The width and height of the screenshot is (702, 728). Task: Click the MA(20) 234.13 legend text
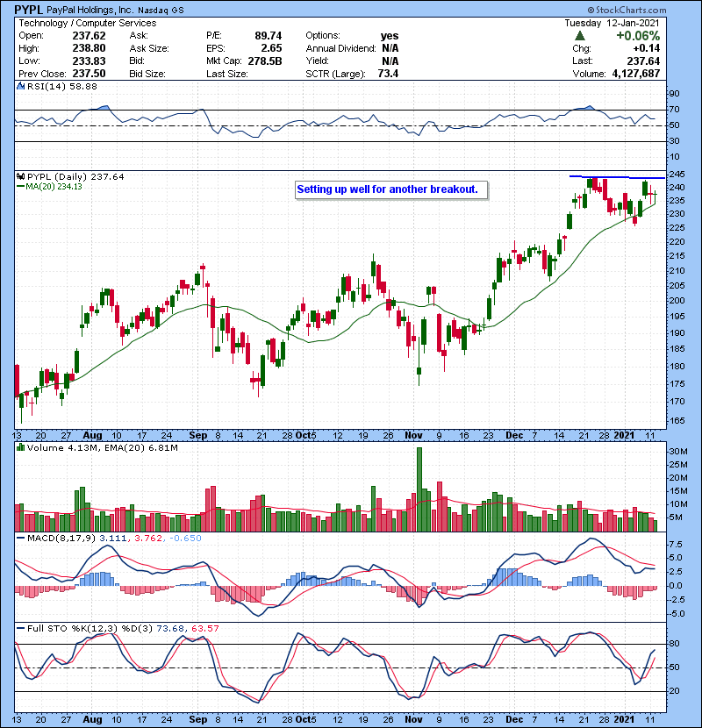click(54, 187)
